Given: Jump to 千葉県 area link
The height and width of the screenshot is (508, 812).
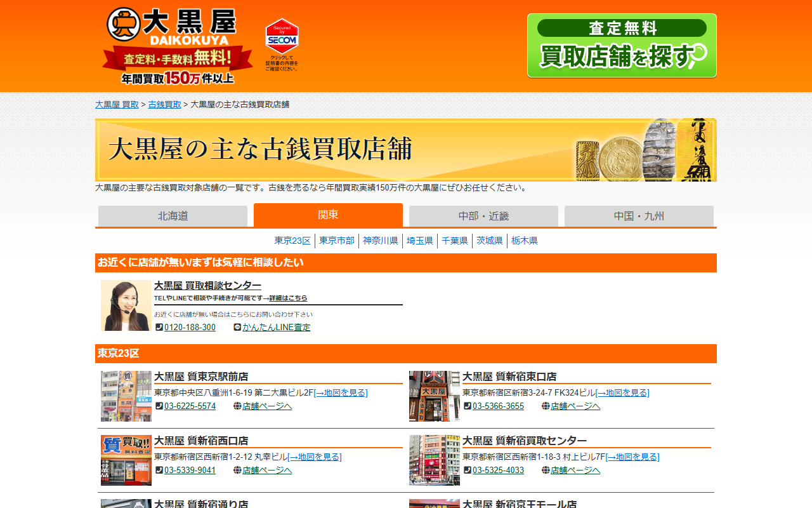Looking at the screenshot, I should 455,241.
